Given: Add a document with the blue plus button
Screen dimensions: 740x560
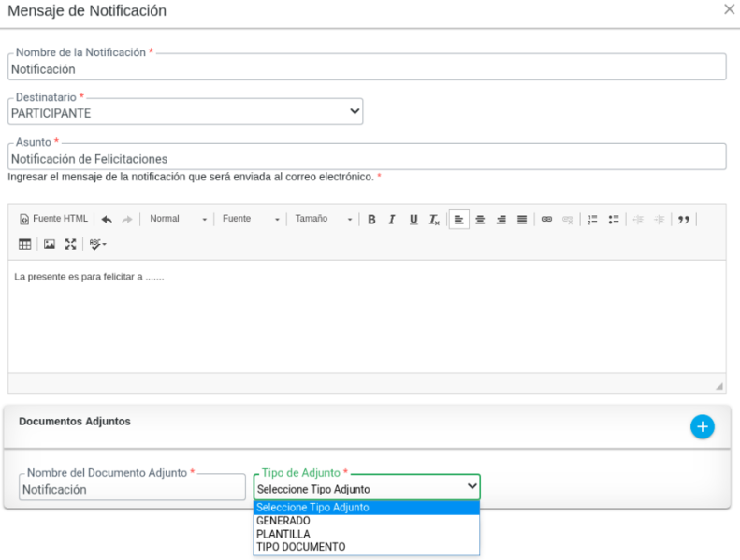Looking at the screenshot, I should point(702,426).
